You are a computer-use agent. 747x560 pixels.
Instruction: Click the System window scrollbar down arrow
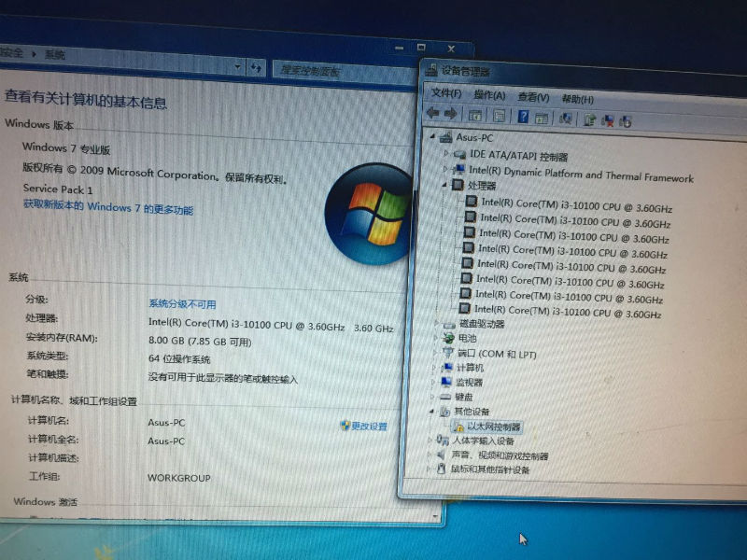(x=436, y=516)
